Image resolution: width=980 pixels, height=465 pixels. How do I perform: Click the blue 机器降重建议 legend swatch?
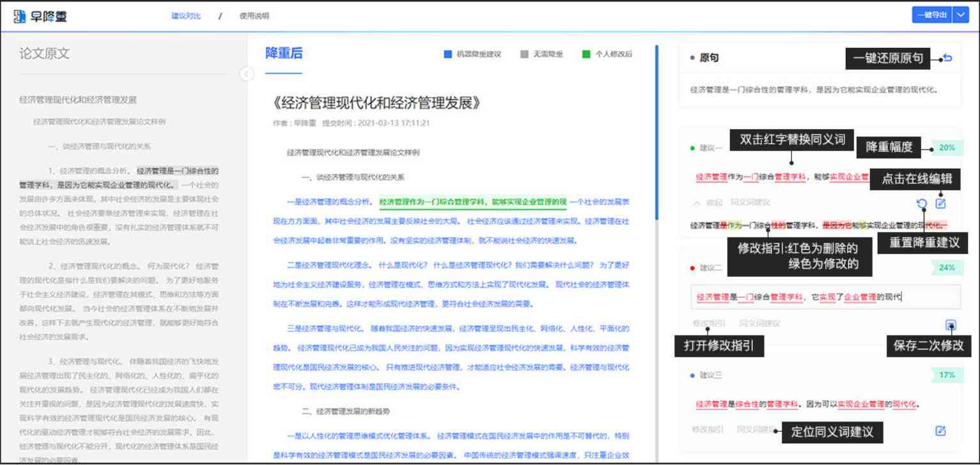tap(447, 54)
